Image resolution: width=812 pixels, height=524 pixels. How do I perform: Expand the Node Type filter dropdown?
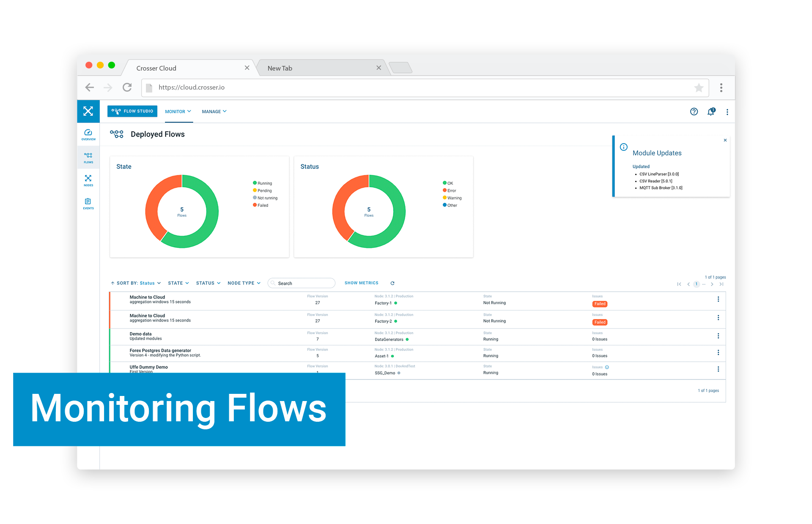point(244,283)
